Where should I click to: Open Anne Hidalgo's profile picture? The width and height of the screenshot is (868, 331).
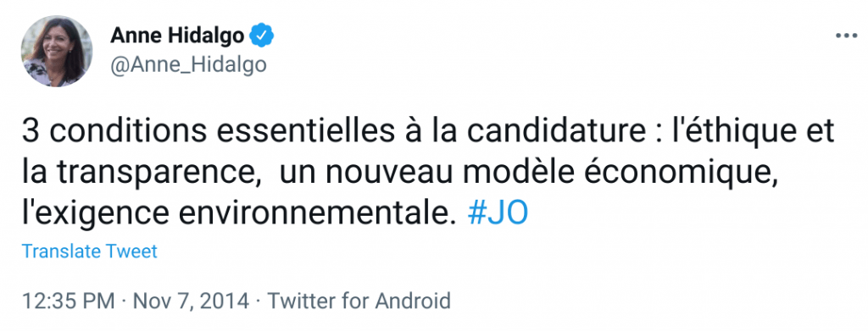(57, 51)
